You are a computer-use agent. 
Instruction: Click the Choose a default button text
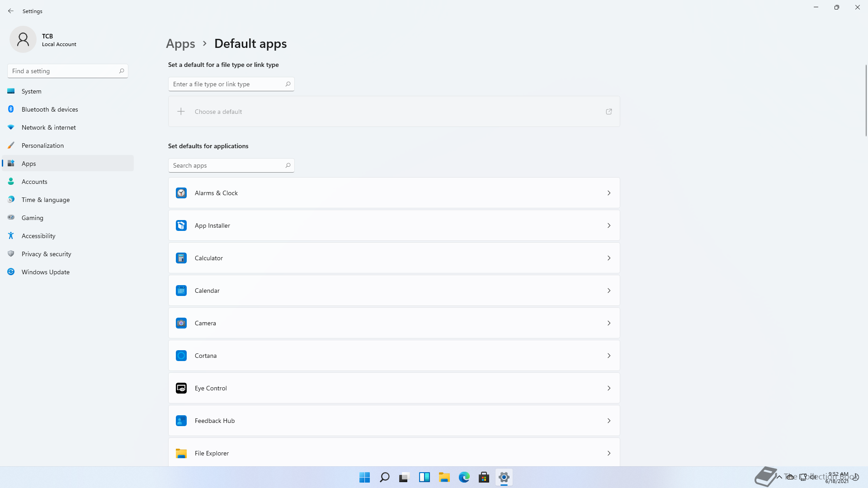(218, 112)
